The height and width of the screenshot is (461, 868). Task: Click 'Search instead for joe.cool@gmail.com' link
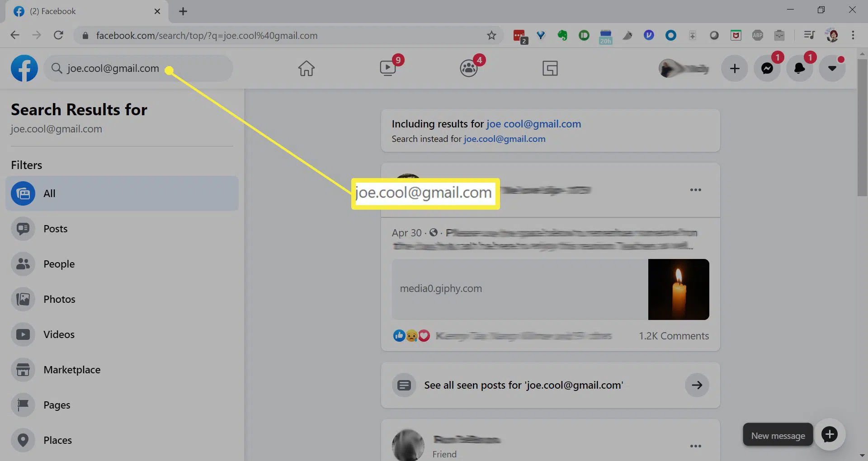505,139
